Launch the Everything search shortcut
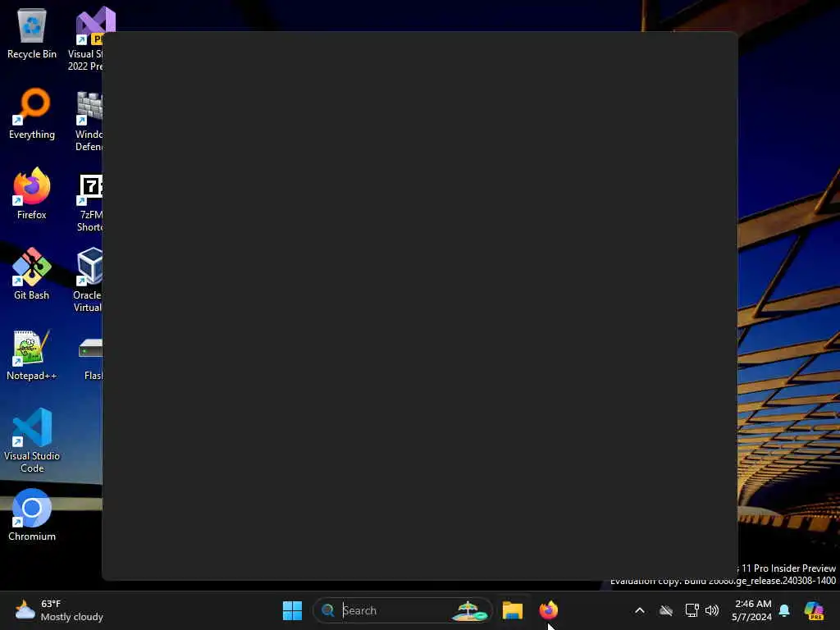 pos(32,113)
